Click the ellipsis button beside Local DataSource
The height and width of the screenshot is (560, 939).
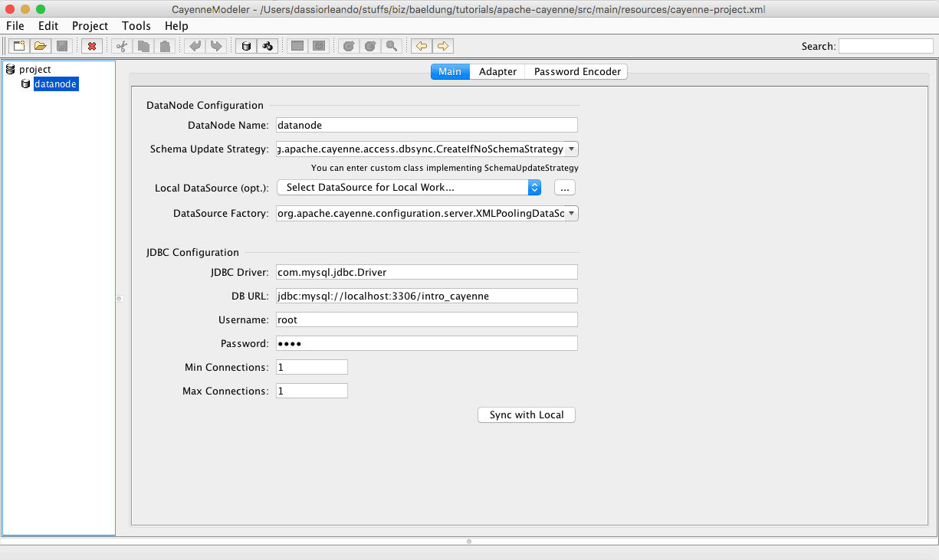pos(564,188)
